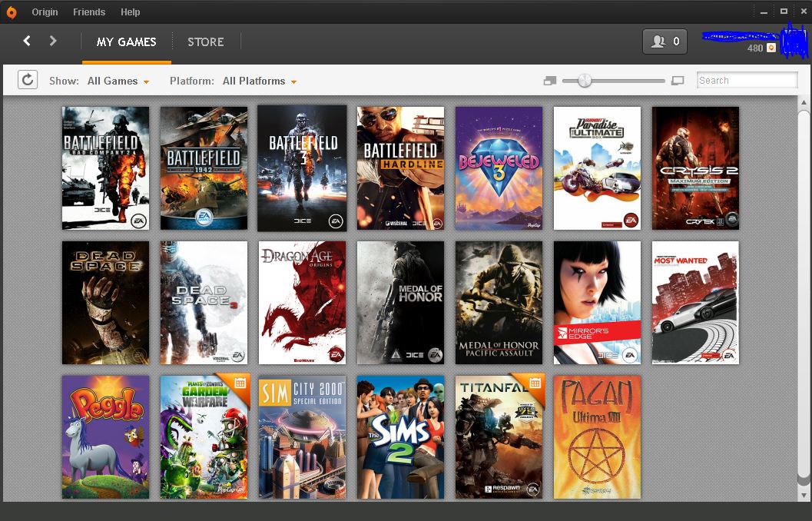Select the Bejeweled 3 tile
The height and width of the screenshot is (521, 812).
click(x=499, y=168)
